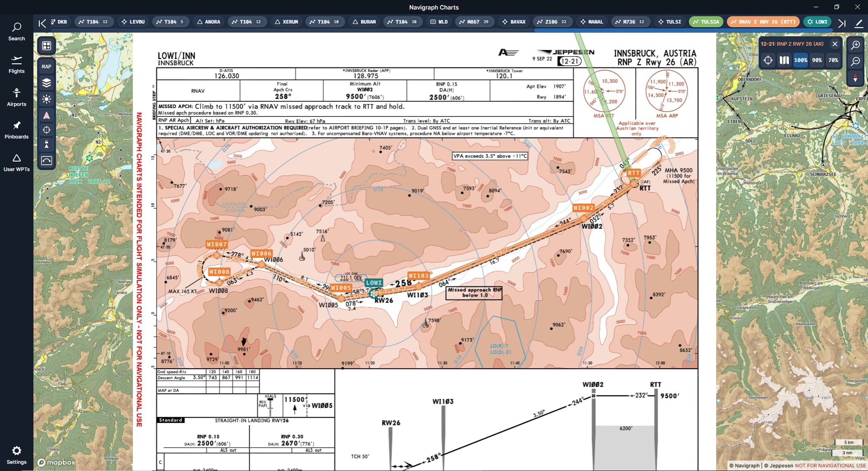Toggle the brightness sun icon

(x=47, y=99)
